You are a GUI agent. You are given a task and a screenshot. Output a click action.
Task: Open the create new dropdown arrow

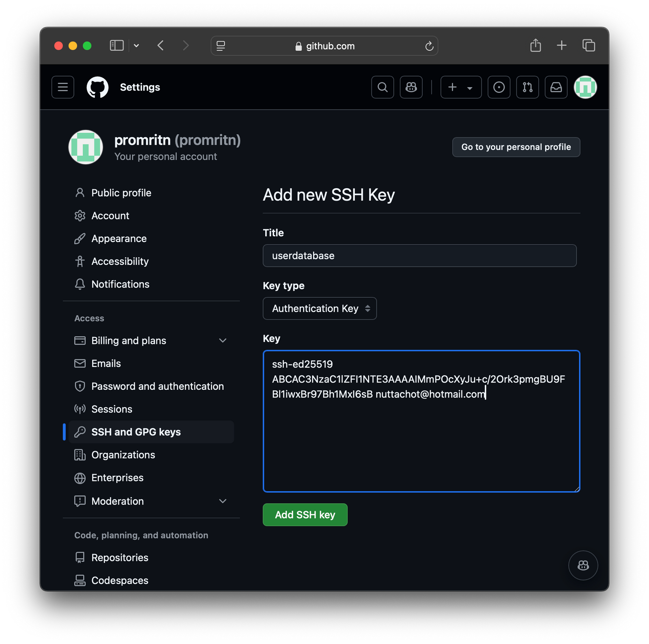pos(470,87)
